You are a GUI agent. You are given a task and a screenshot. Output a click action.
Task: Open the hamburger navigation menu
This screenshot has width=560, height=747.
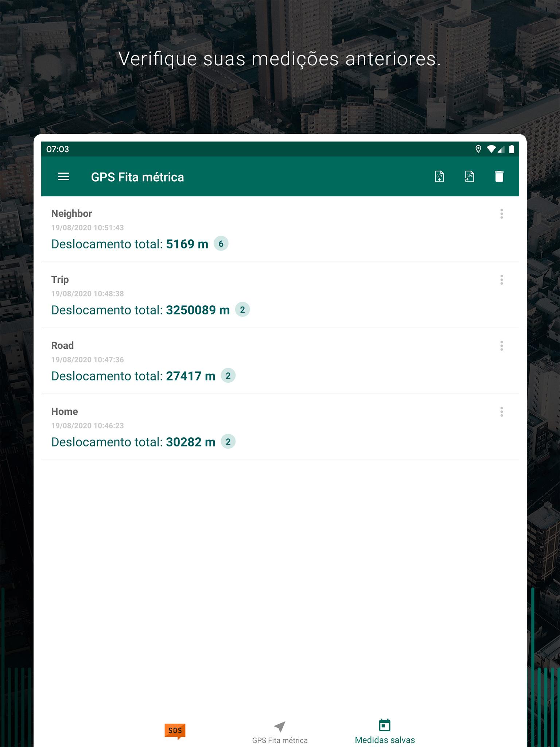63,177
